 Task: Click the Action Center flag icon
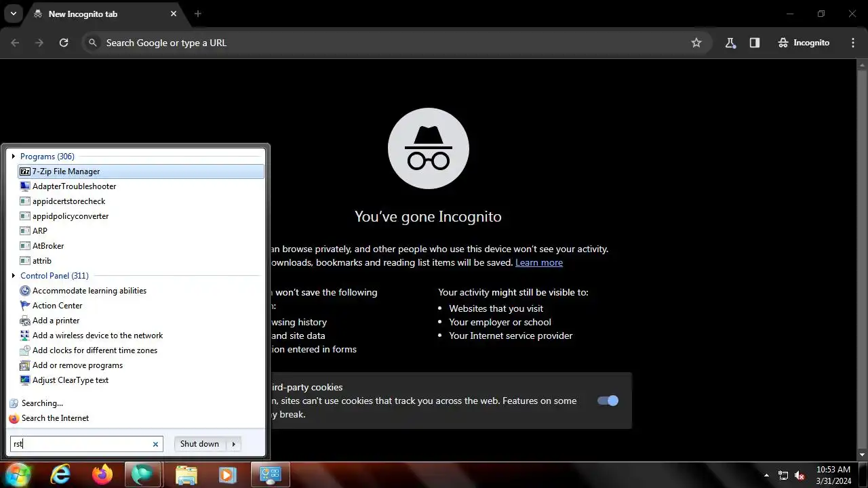point(25,306)
